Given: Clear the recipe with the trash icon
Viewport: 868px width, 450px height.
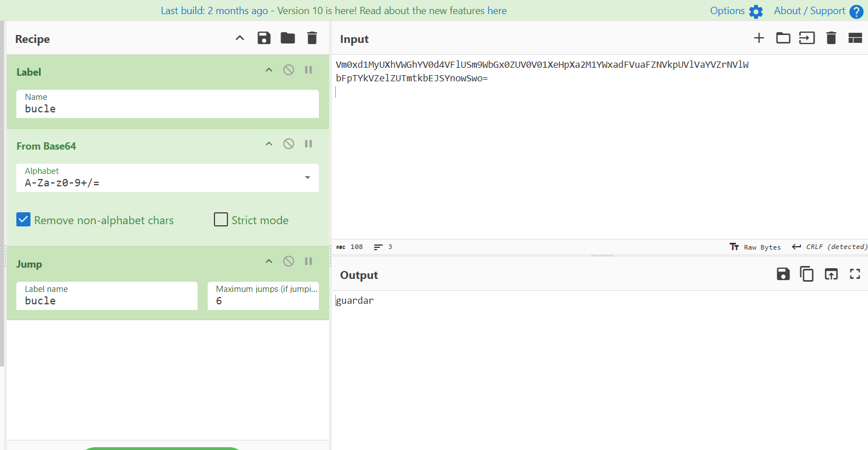Looking at the screenshot, I should click(312, 38).
